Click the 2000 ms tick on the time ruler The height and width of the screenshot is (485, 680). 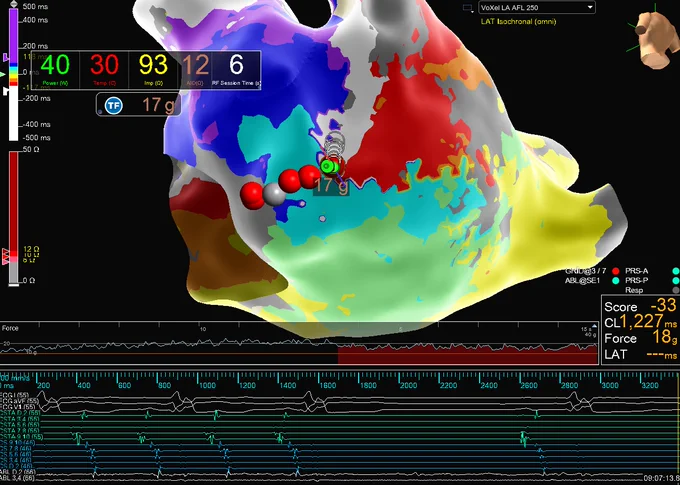tap(408, 385)
